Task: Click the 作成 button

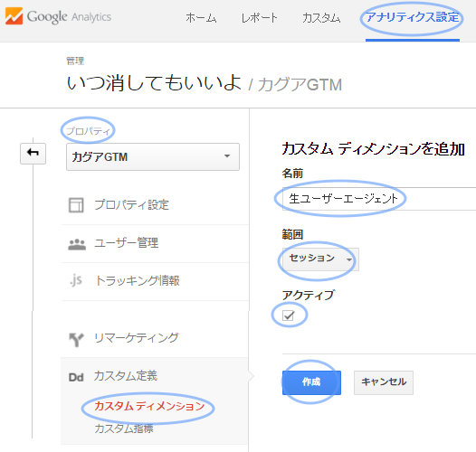Action: tap(311, 382)
